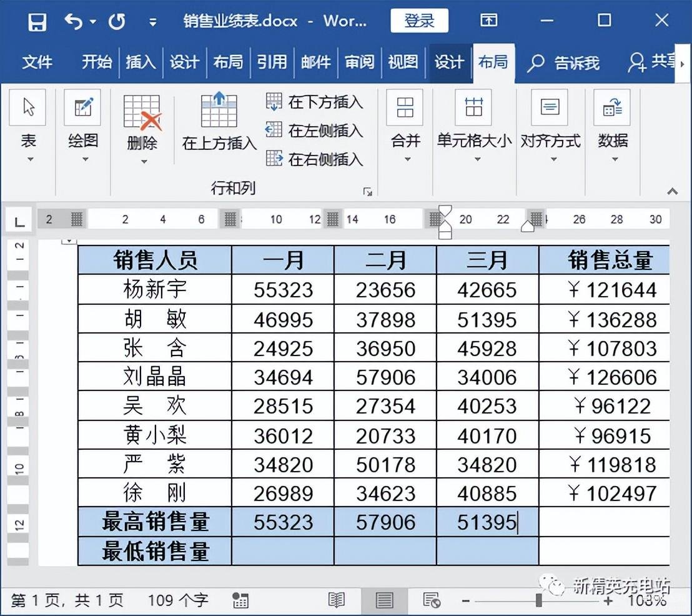Viewport: 692px width, 616px height.
Task: Collapse the ribbon with the chevron
Action: (672, 191)
